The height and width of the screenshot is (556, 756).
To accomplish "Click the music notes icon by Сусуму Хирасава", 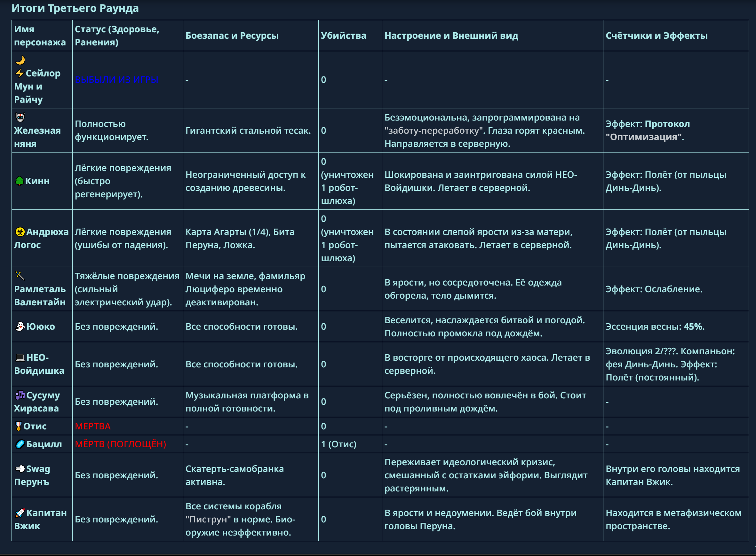I will pyautogui.click(x=20, y=395).
